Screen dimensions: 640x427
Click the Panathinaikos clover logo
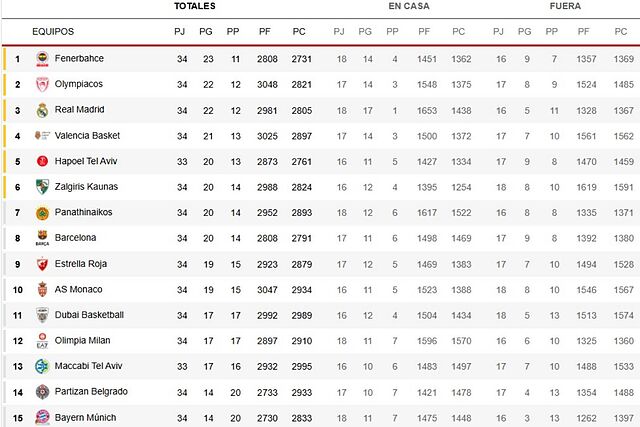42,212
